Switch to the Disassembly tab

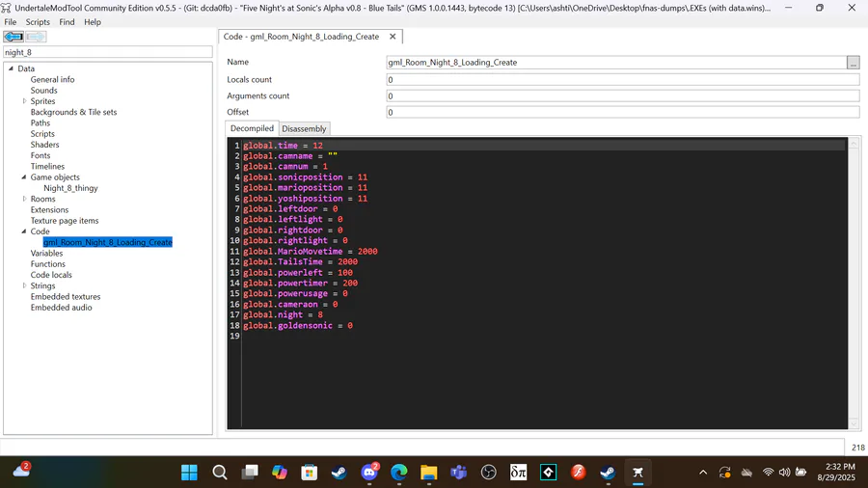click(x=304, y=128)
